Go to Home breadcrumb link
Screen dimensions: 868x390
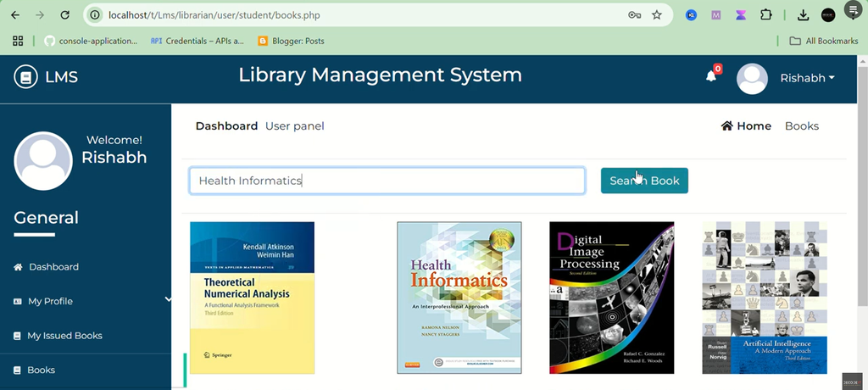(754, 125)
